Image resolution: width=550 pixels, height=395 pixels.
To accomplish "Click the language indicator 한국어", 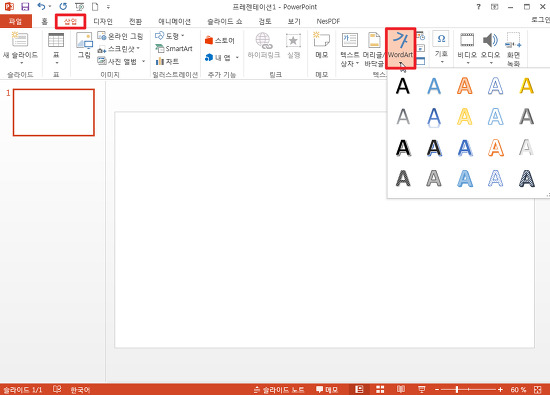I will 80,390.
